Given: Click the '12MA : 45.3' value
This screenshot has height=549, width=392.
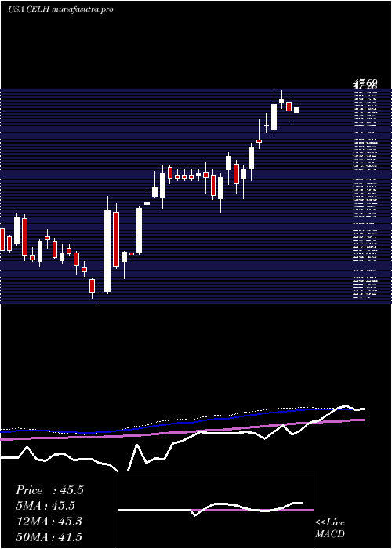Looking at the screenshot, I should click(49, 522).
